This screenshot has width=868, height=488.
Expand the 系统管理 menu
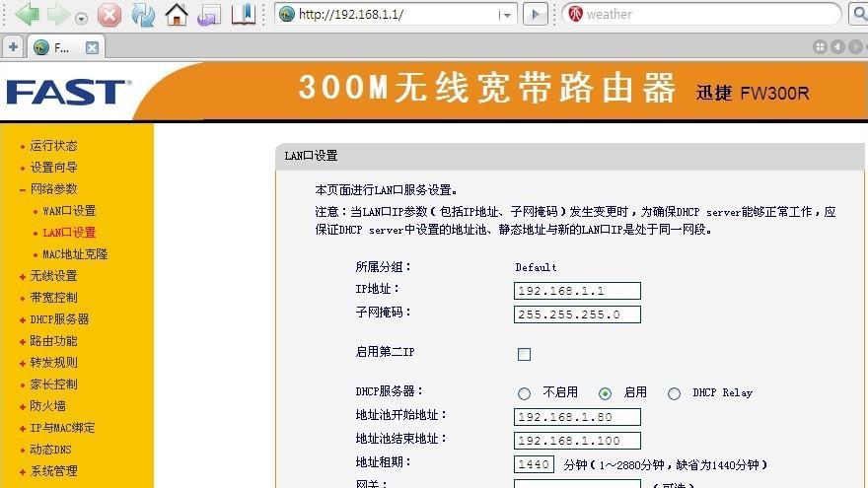pyautogui.click(x=53, y=471)
